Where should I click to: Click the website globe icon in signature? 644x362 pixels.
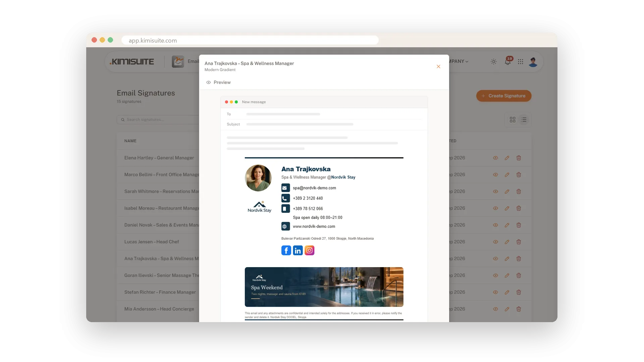pyautogui.click(x=285, y=226)
